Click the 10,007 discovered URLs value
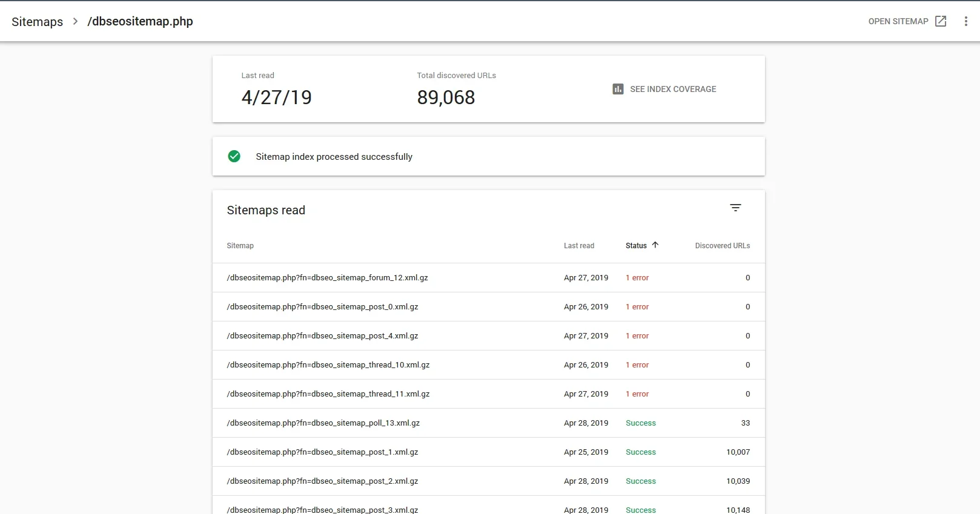This screenshot has width=980, height=514. click(738, 452)
